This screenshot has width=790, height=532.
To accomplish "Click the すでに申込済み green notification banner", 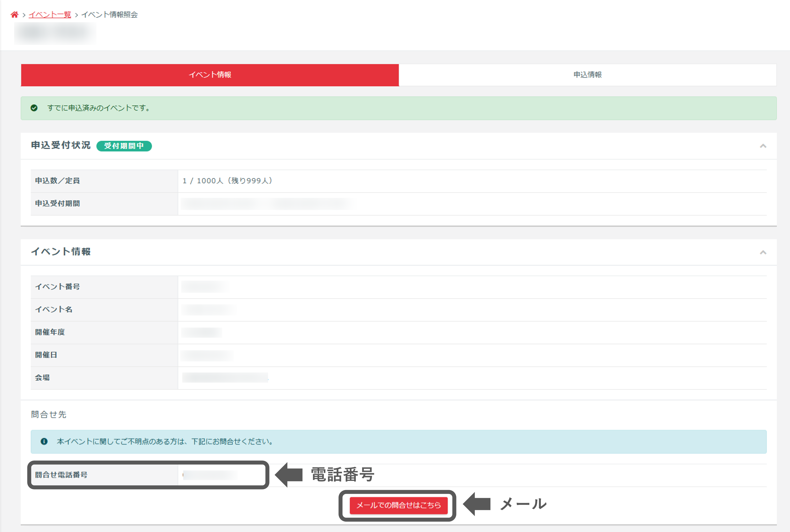I will pos(398,108).
